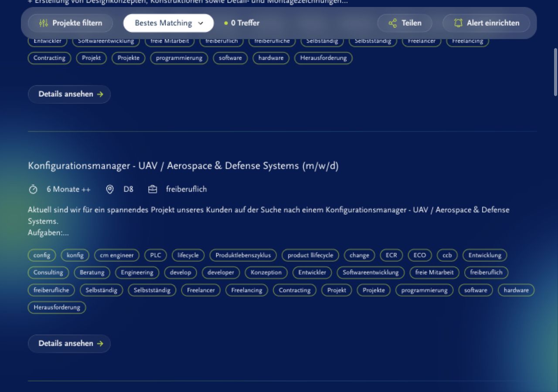This screenshot has height=392, width=558.
Task: Select Selbständig tag in Konfigurationsmanager listing
Action: point(102,290)
